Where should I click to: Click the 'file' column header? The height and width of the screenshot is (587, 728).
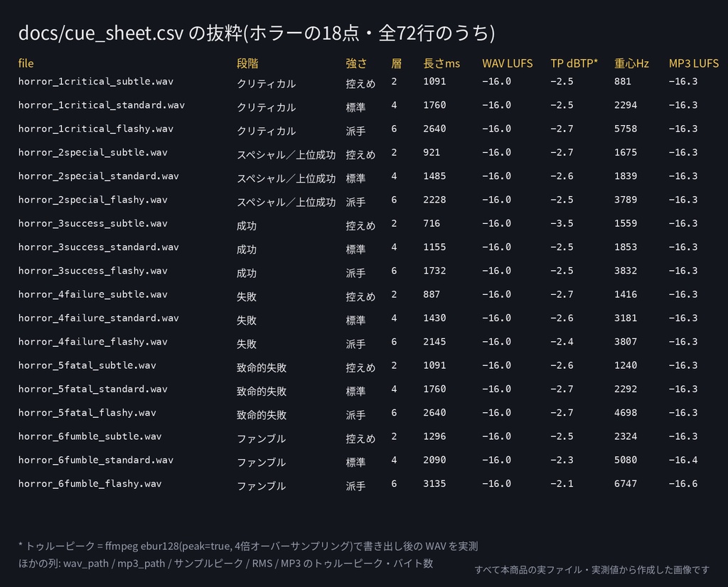[26, 63]
